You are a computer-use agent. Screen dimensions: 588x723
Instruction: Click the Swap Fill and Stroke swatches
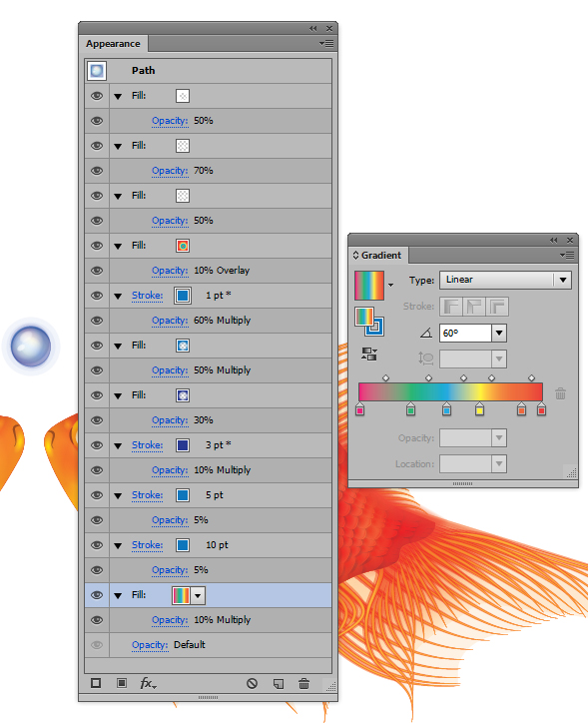click(369, 322)
